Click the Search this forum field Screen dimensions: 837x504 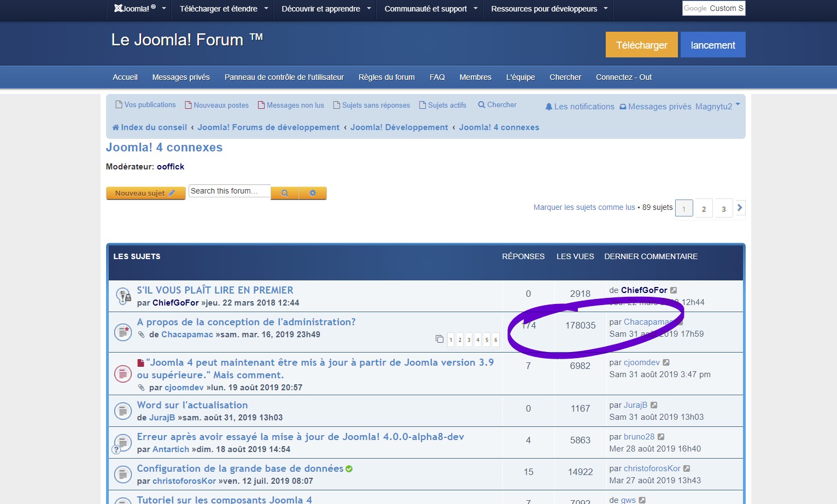pos(230,191)
